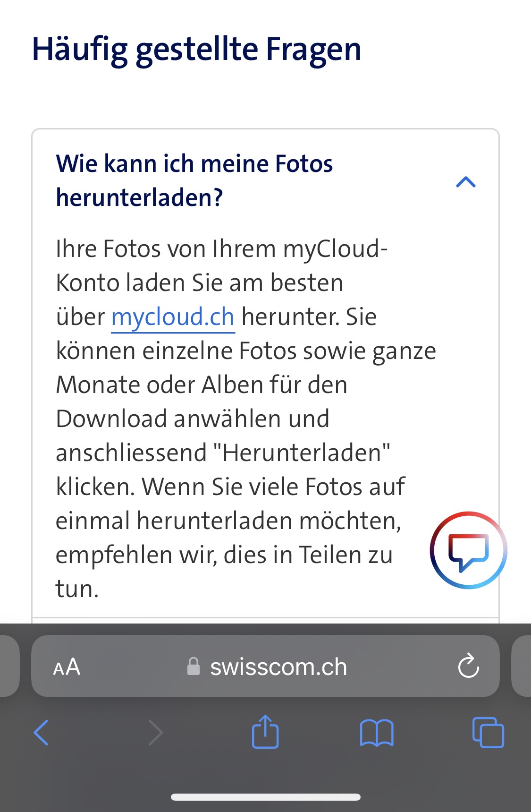
Task: Focus the swisscom.ch address field
Action: [x=278, y=667]
